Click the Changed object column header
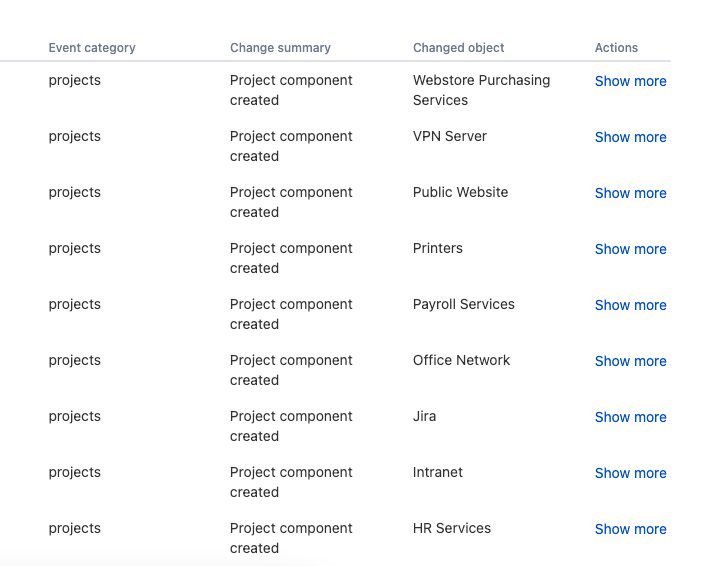The image size is (710, 566). pyautogui.click(x=458, y=47)
